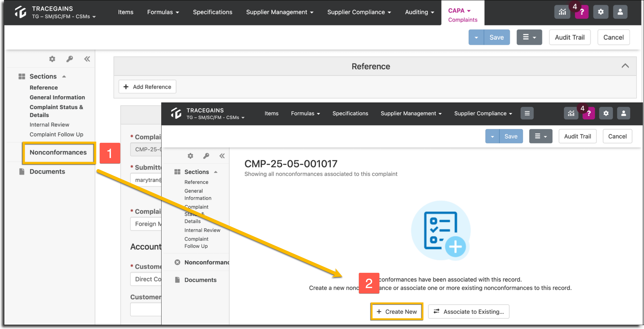Open the list actions dropdown next to Save in the back window
The width and height of the screenshot is (644, 329).
click(x=529, y=37)
